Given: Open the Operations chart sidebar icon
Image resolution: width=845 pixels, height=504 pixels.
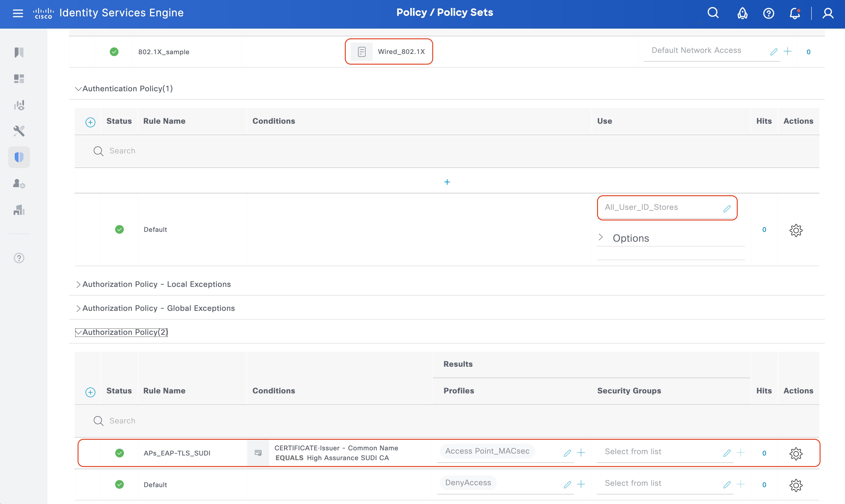Looking at the screenshot, I should tap(19, 105).
